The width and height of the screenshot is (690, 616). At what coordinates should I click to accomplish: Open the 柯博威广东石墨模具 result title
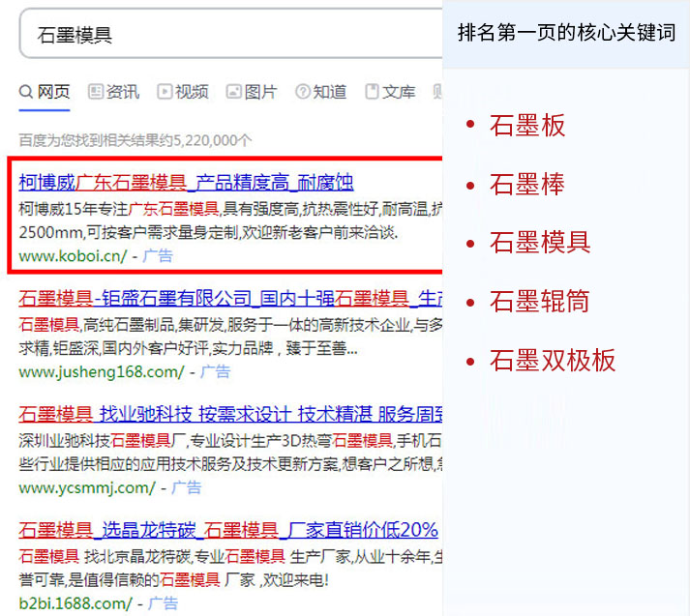pos(186,182)
